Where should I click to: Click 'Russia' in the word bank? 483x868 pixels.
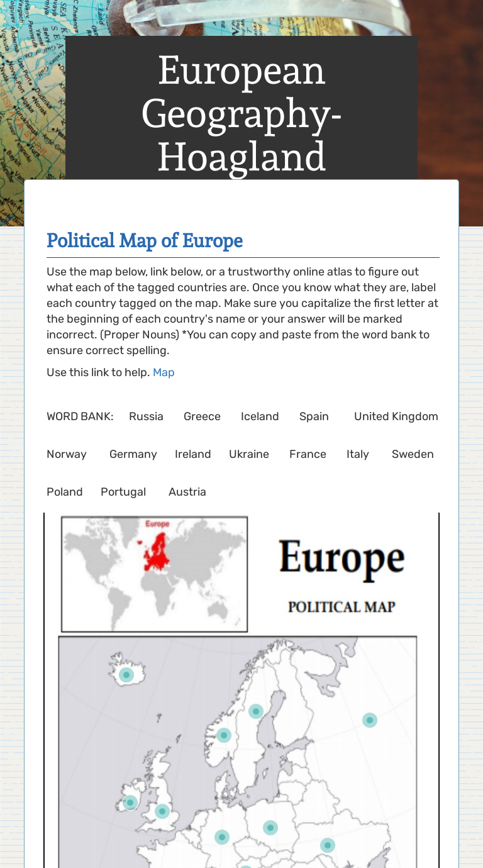146,416
